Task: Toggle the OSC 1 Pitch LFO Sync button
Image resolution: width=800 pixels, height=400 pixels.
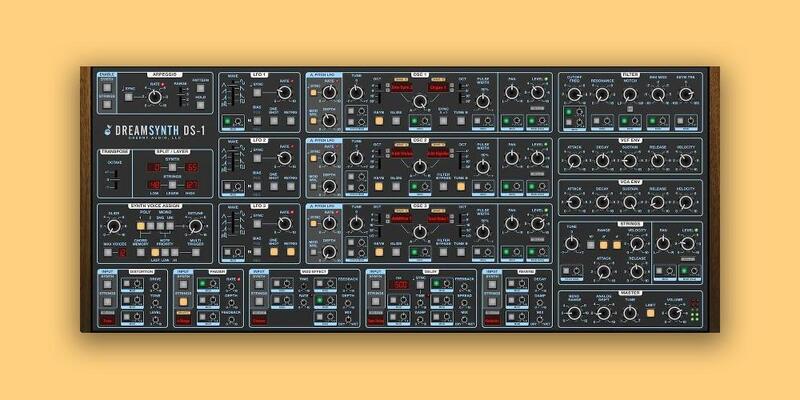Action: click(x=313, y=93)
